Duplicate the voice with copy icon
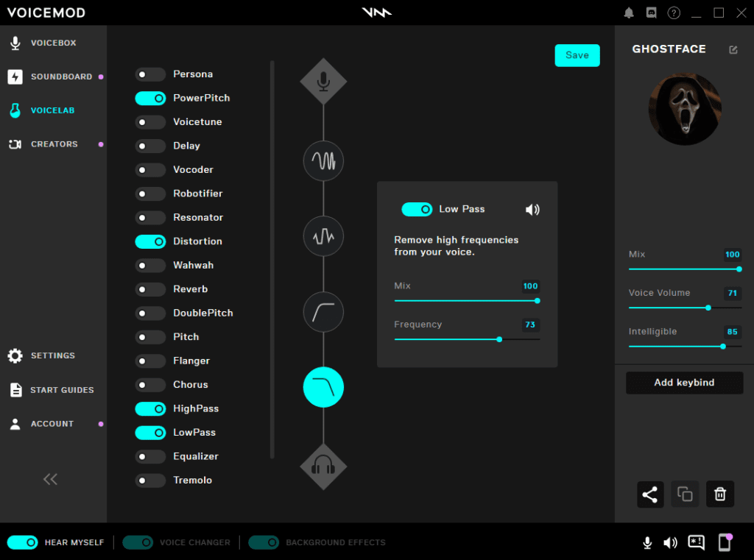This screenshot has width=754, height=560. point(685,495)
